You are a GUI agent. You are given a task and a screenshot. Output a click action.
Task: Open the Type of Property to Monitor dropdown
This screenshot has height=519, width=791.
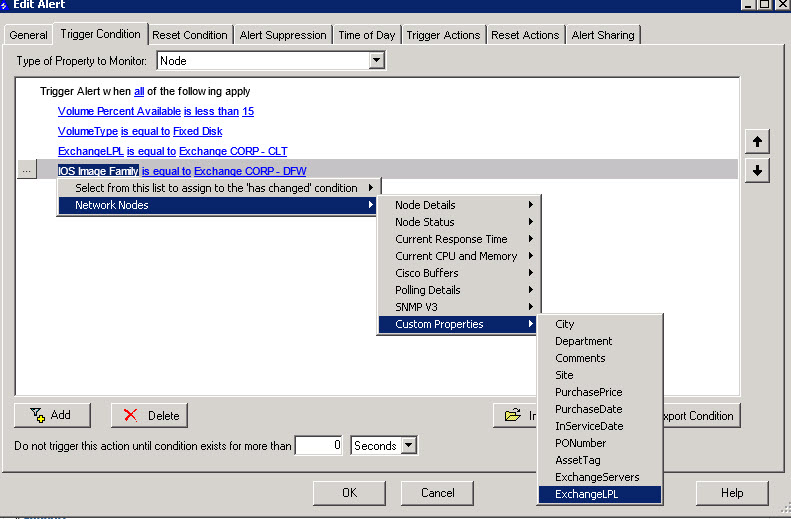(376, 61)
